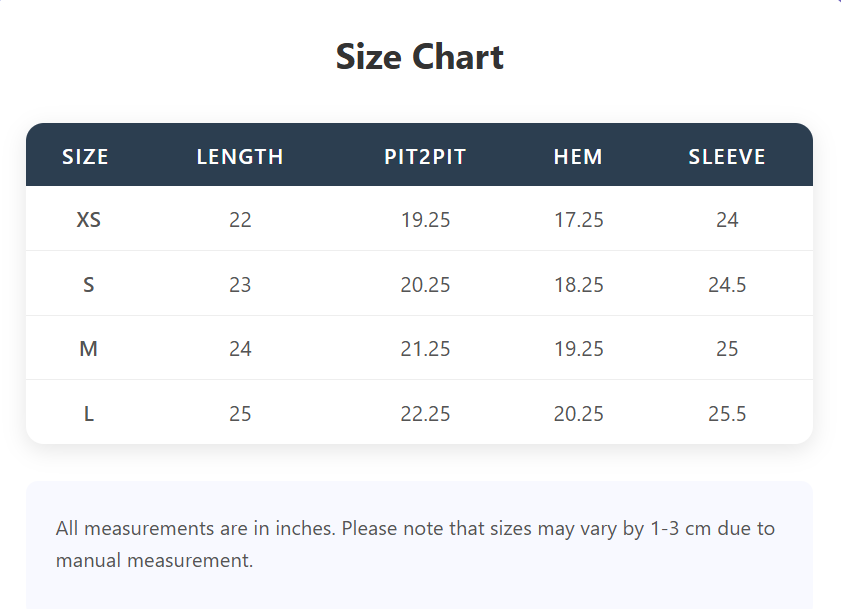Select XS pit2pit value 19.25
841x609 pixels.
[x=426, y=220]
